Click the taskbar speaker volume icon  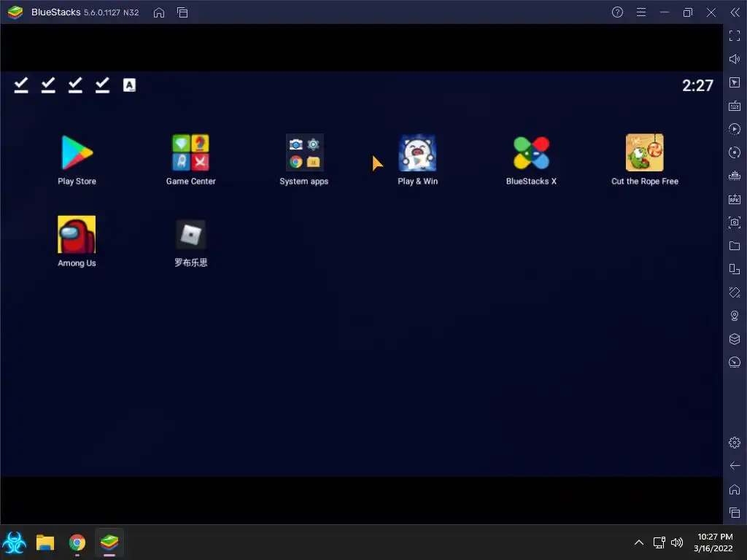pos(677,542)
